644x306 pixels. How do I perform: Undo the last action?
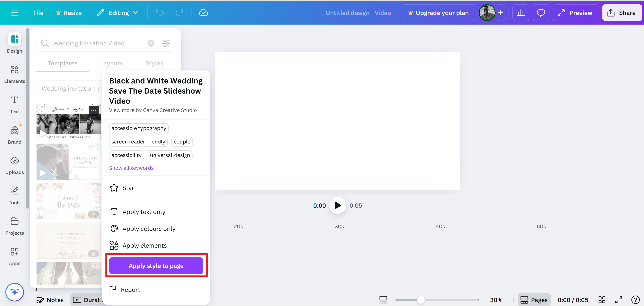pos(160,12)
